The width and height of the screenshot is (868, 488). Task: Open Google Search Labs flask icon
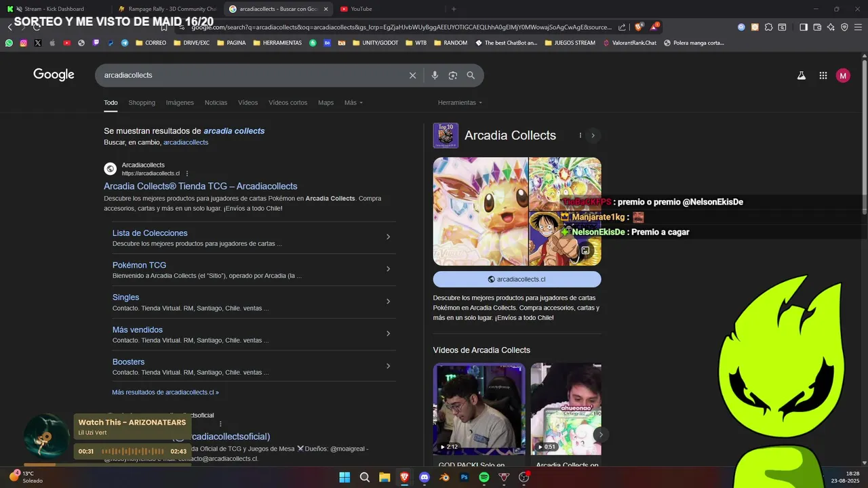[x=801, y=76]
